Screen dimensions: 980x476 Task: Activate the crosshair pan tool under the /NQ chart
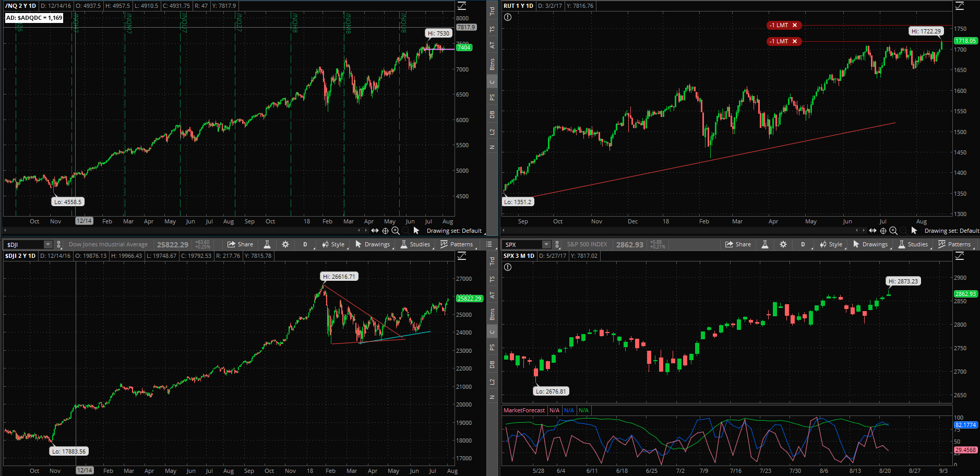tap(385, 231)
